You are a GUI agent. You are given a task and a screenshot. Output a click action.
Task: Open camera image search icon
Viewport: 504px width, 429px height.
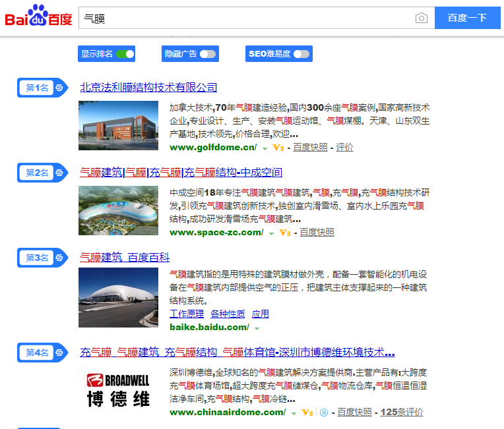421,18
